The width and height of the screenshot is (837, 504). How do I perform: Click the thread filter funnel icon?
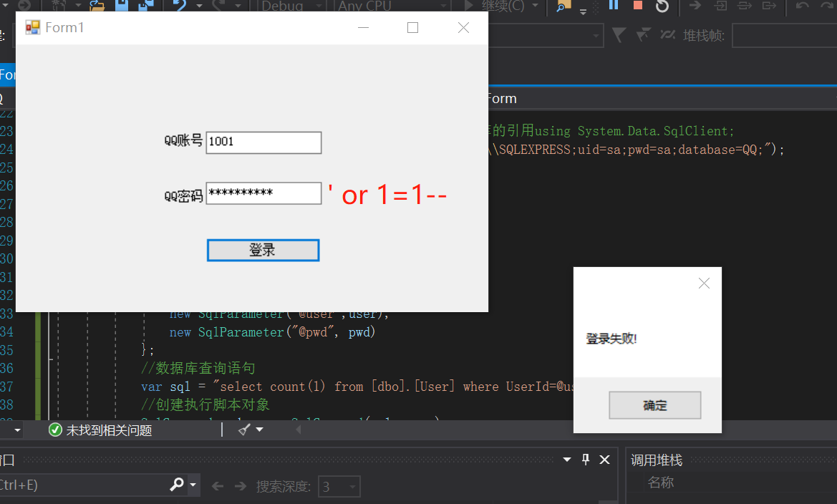[x=619, y=35]
